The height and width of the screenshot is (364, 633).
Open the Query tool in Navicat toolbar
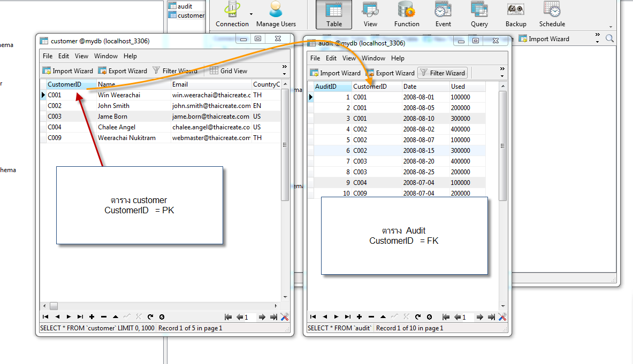(x=479, y=14)
